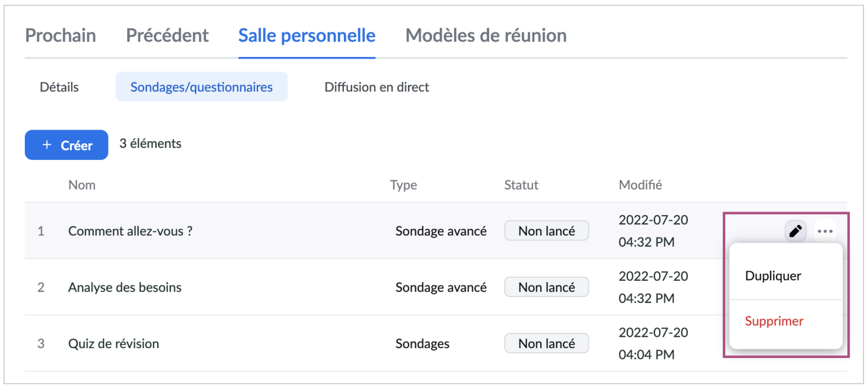Open the Détails sub-tab

(x=59, y=87)
